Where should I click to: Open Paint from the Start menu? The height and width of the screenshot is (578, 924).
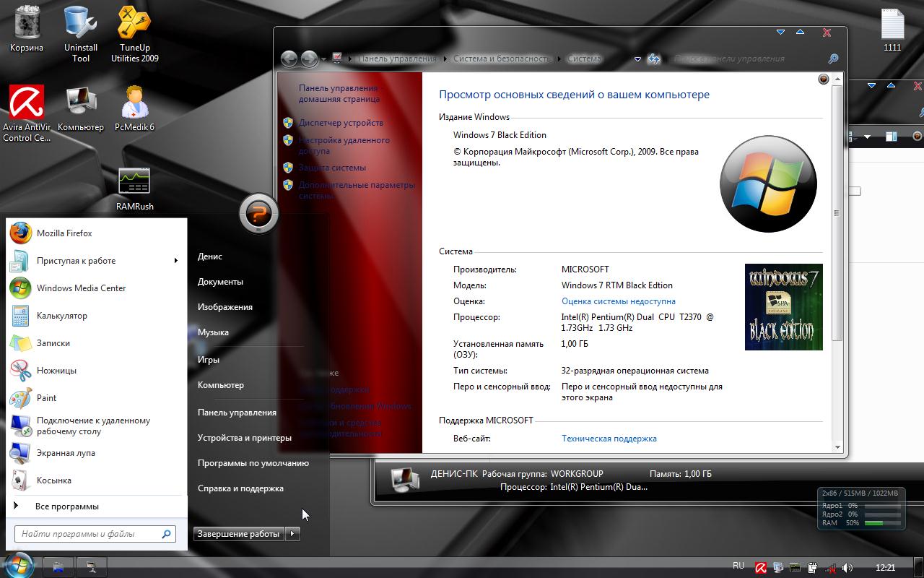(x=97, y=398)
